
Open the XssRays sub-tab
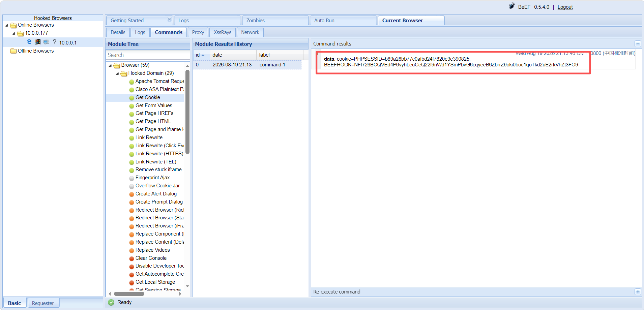click(x=223, y=32)
